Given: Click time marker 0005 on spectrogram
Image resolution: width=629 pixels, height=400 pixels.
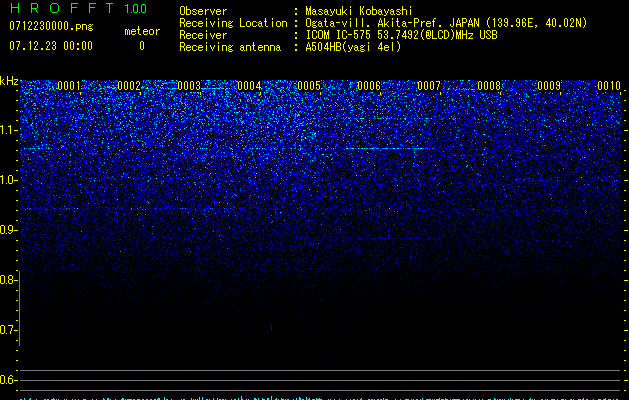Looking at the screenshot, I should 309,86.
